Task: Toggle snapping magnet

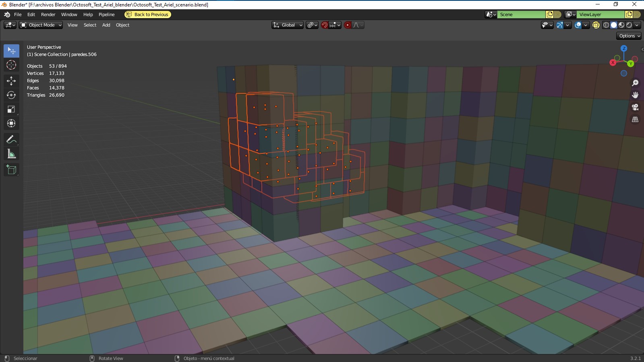Action: click(324, 25)
